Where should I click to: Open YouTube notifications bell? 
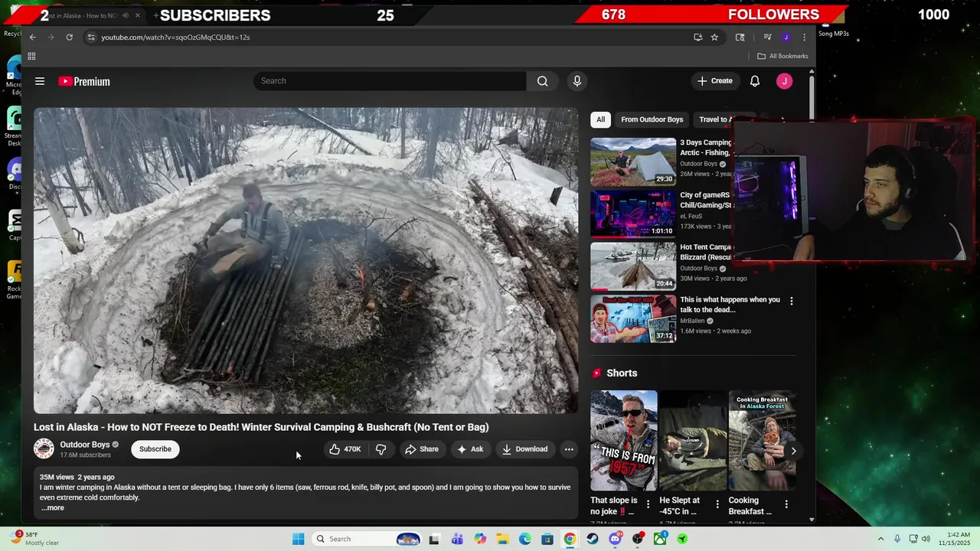pyautogui.click(x=755, y=81)
